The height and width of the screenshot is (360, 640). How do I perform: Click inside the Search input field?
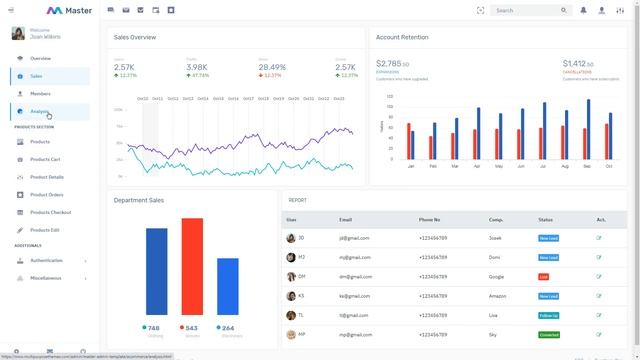pyautogui.click(x=527, y=10)
